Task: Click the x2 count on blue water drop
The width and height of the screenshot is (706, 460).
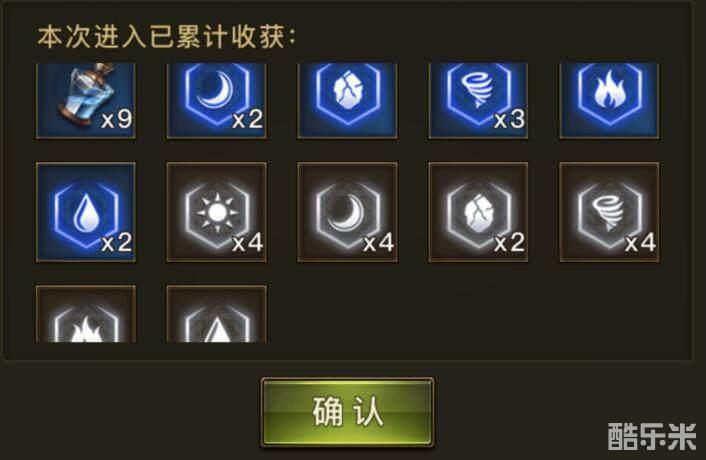Action: click(117, 243)
